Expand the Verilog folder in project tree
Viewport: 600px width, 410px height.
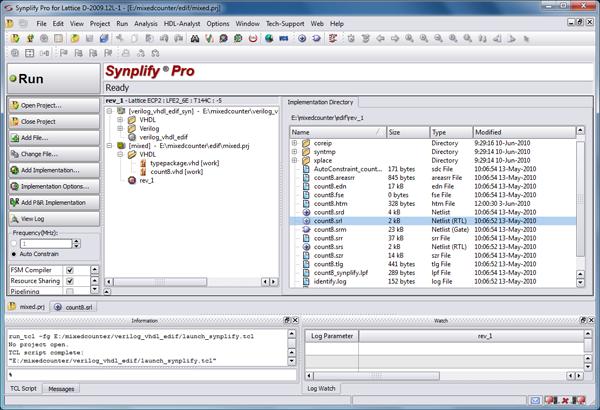[x=120, y=128]
